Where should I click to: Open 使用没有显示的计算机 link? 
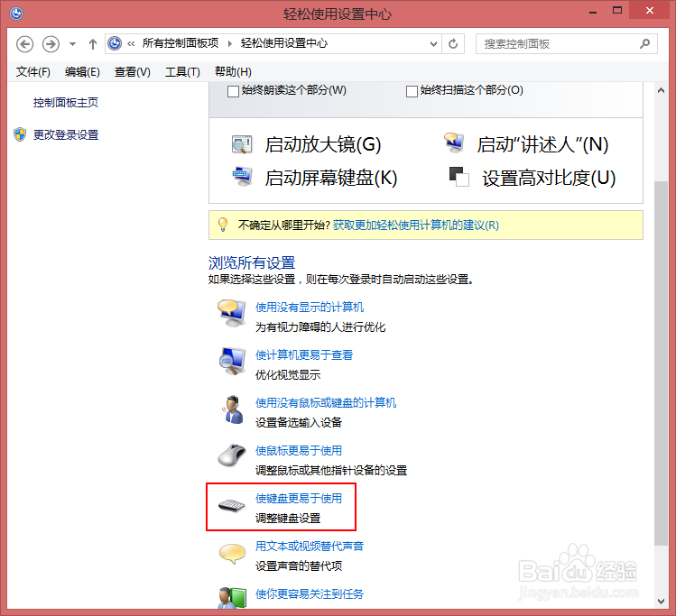(310, 308)
